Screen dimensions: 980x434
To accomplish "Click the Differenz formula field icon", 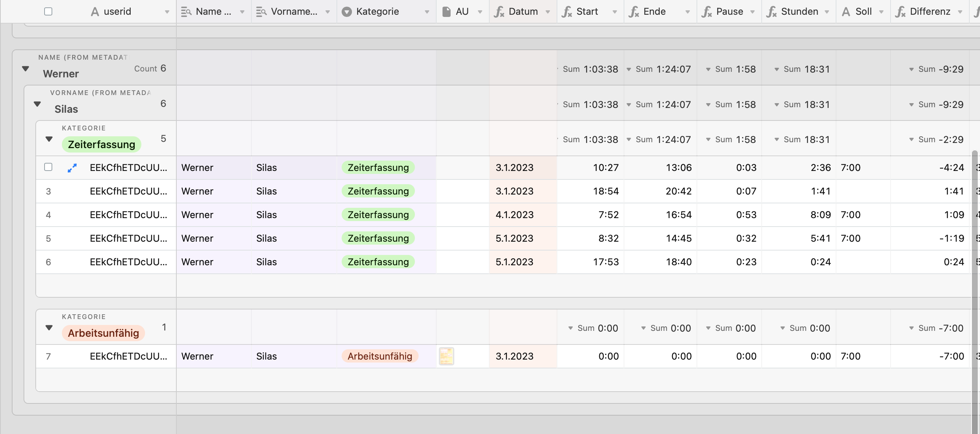I will click(900, 12).
